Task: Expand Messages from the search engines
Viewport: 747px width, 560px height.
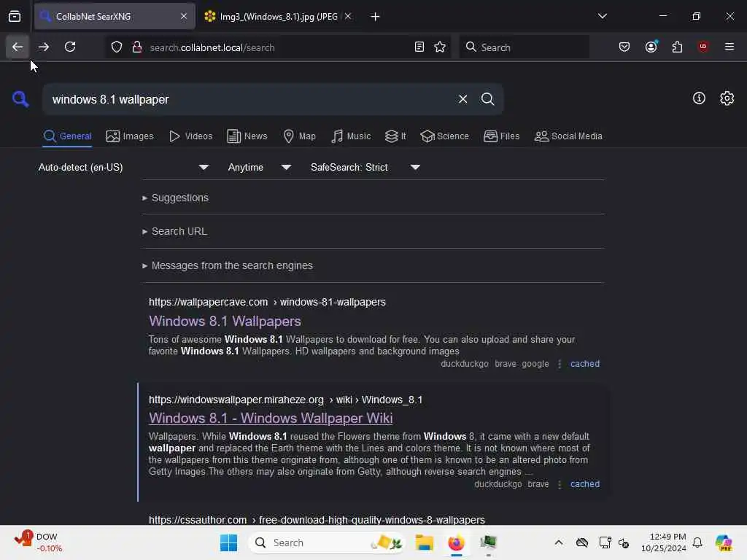Action: pos(228,265)
